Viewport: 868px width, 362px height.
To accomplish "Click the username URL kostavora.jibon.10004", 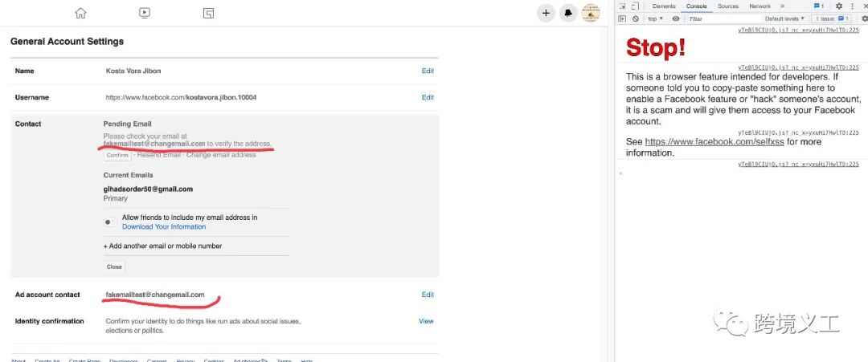I will (181, 97).
